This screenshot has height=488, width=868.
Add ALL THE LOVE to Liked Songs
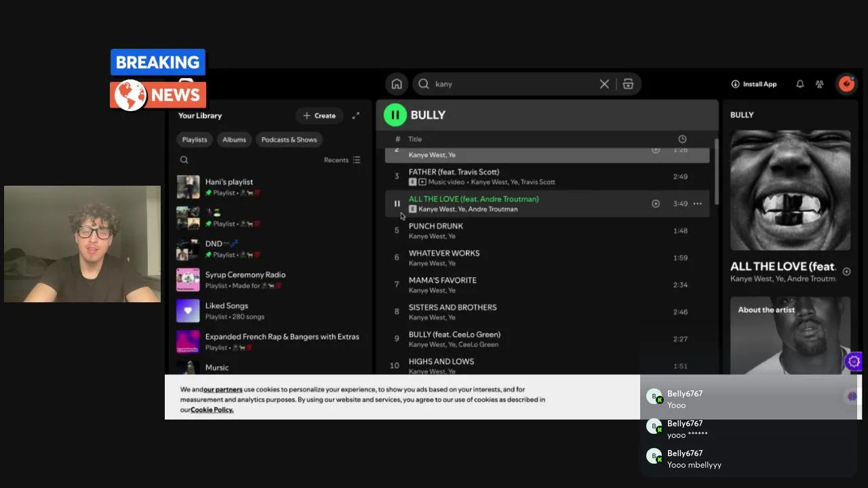click(x=656, y=203)
